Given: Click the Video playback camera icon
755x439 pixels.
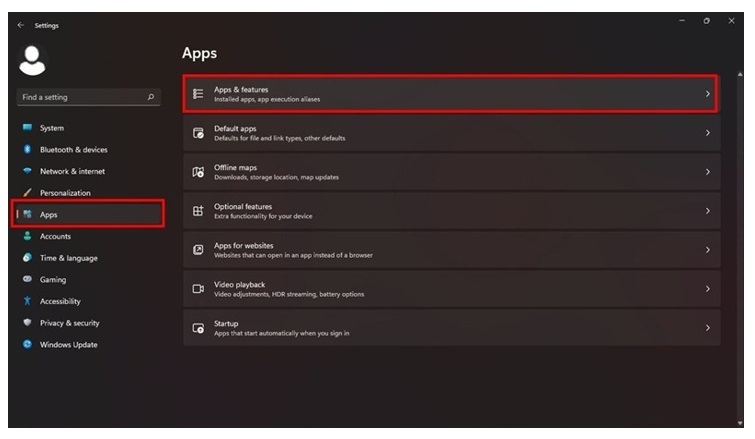Looking at the screenshot, I should [x=198, y=289].
